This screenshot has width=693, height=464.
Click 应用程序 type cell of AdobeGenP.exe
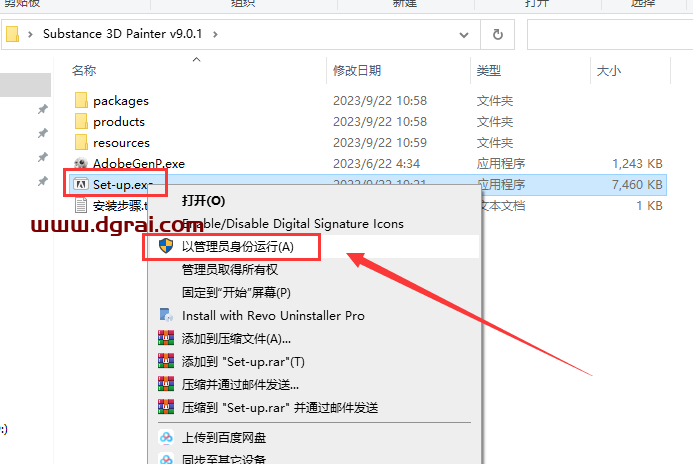click(501, 164)
